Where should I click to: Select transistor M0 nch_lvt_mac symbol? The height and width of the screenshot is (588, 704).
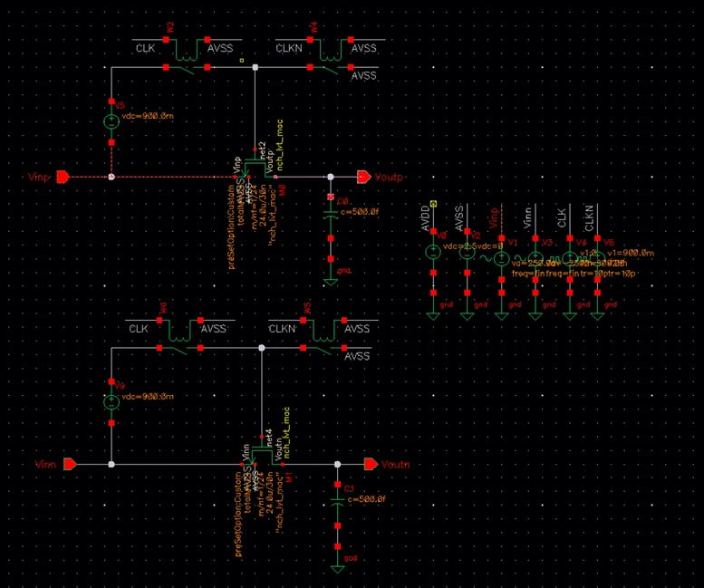tap(255, 169)
